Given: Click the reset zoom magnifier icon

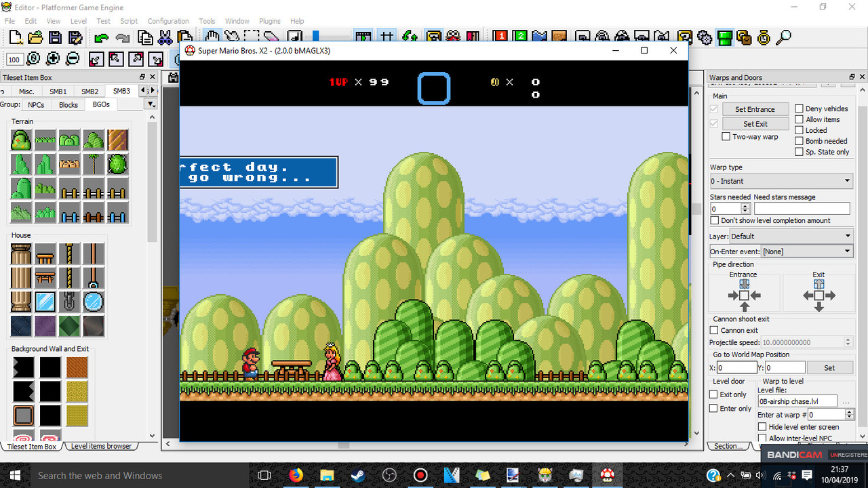Looking at the screenshot, I should point(33,59).
